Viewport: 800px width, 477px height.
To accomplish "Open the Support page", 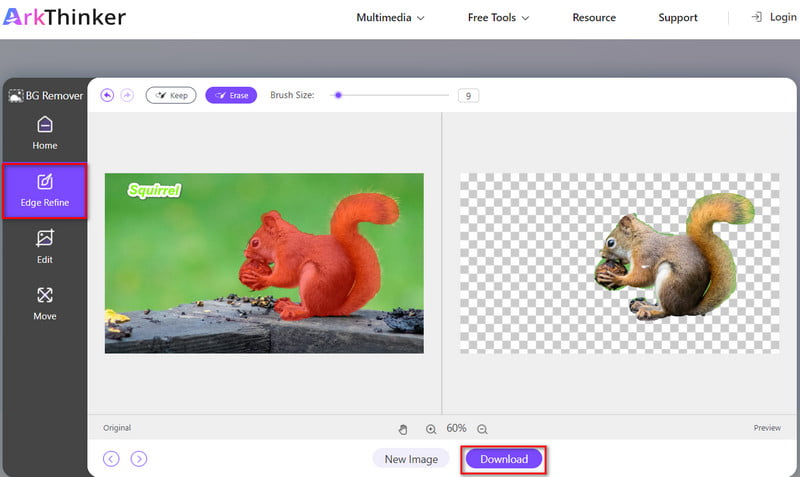I will 678,18.
